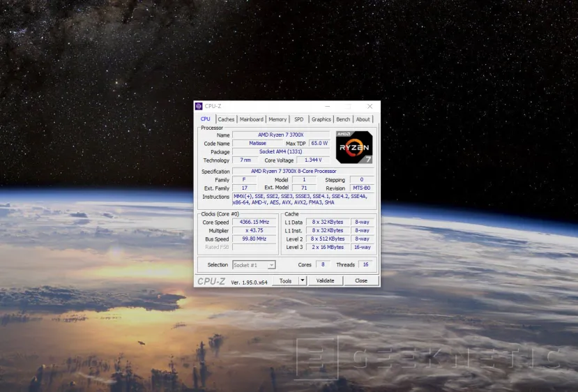Click the Model value 1
The height and width of the screenshot is (392, 578).
click(304, 179)
